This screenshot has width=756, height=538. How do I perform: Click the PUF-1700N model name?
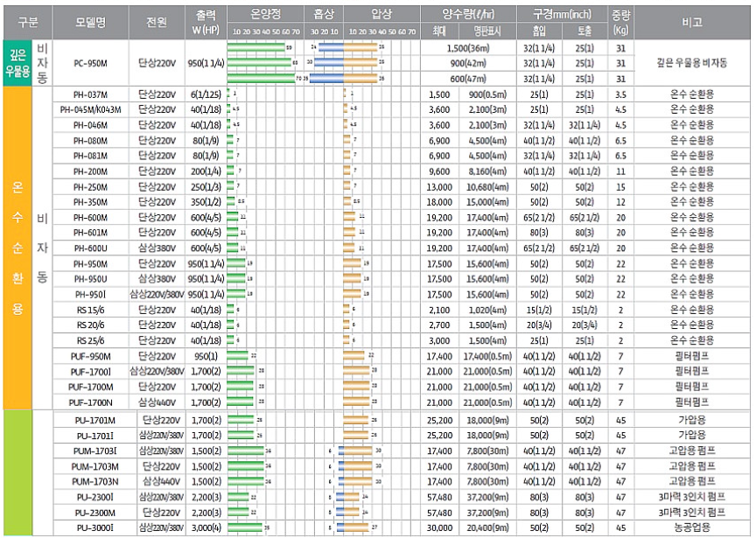[x=91, y=402]
